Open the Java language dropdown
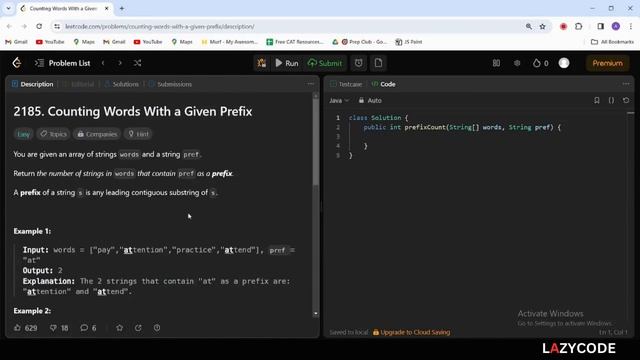The width and height of the screenshot is (640, 360). tap(339, 100)
